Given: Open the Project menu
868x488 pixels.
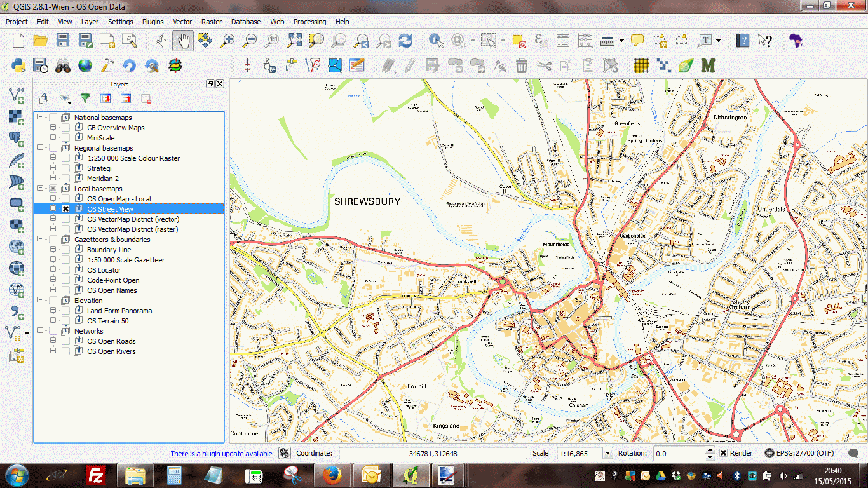Looking at the screenshot, I should pyautogui.click(x=17, y=22).
